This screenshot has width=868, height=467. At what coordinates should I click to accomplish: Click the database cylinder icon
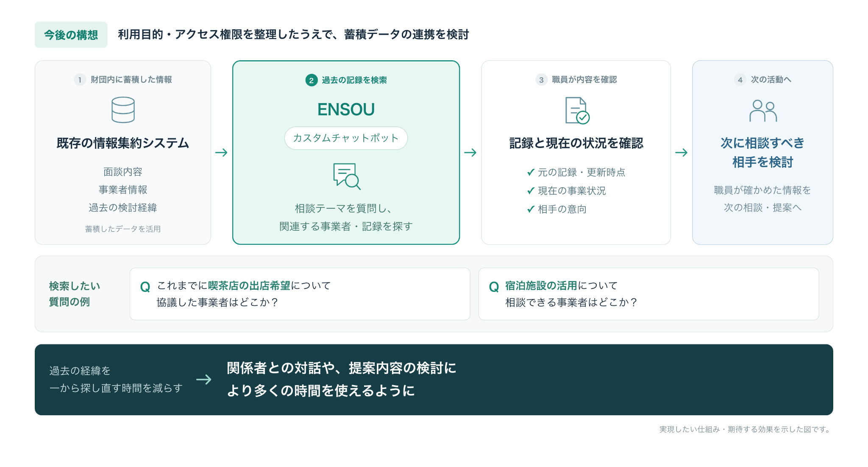123,110
